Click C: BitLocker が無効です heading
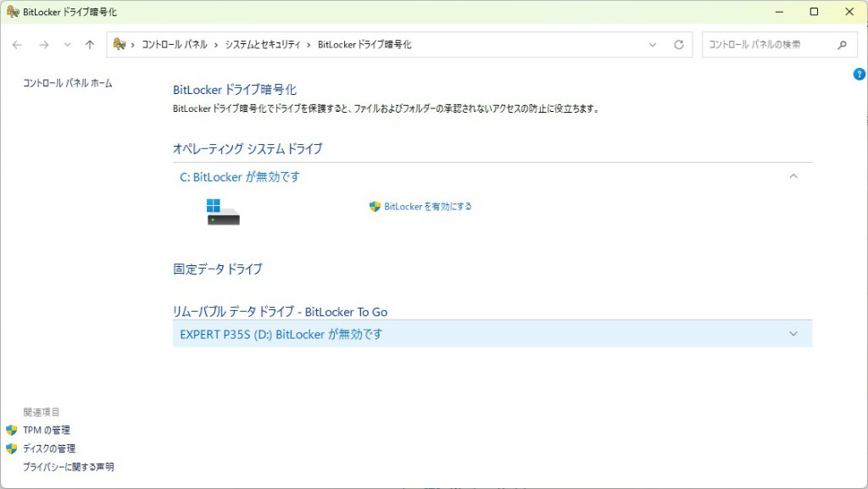This screenshot has width=868, height=489. (x=240, y=177)
